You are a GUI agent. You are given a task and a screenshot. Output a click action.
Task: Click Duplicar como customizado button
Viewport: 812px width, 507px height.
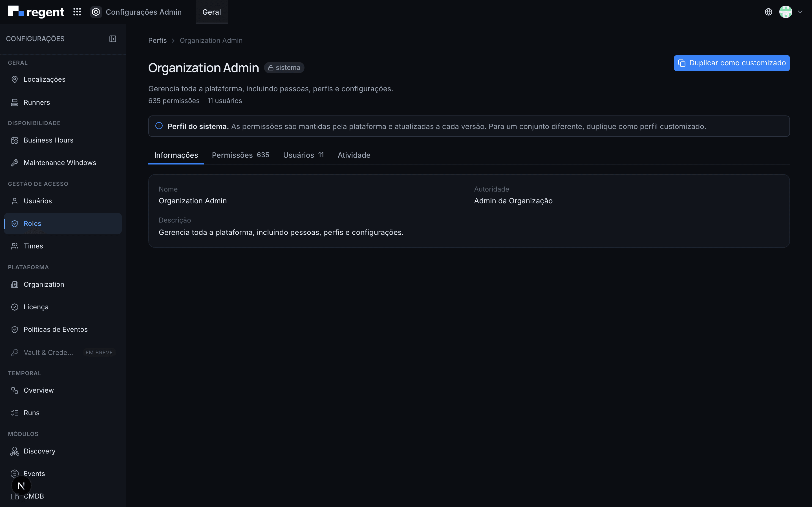[x=731, y=63]
